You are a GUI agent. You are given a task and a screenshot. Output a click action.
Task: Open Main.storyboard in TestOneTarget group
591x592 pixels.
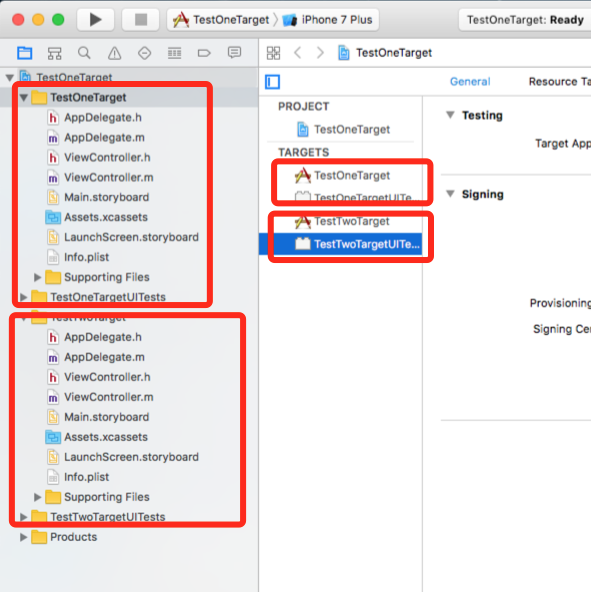coord(98,197)
